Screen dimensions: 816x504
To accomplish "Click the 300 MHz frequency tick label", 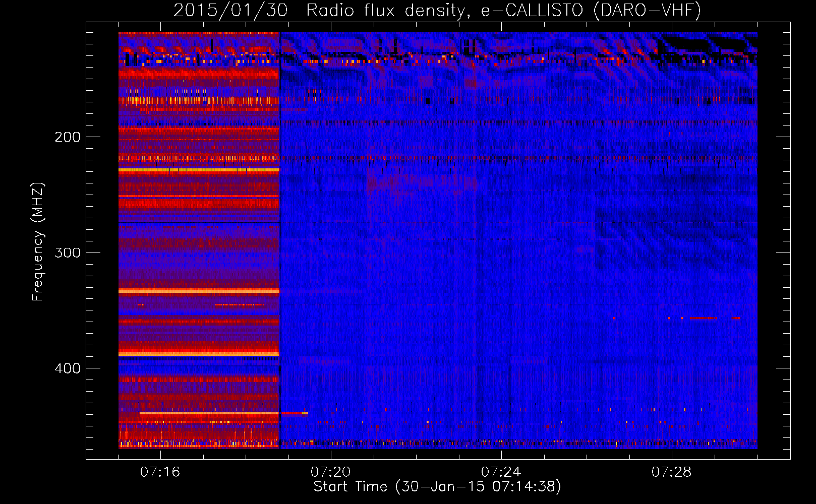I will (68, 253).
